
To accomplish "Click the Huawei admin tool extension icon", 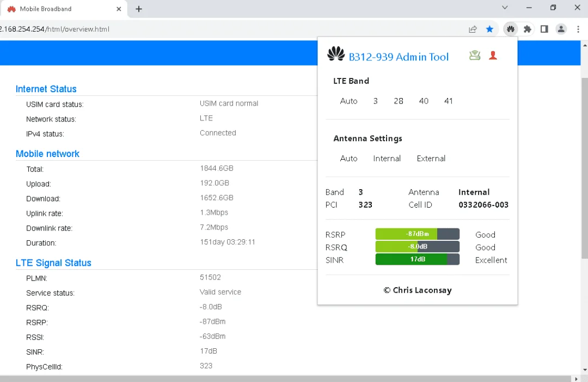I will tap(510, 29).
